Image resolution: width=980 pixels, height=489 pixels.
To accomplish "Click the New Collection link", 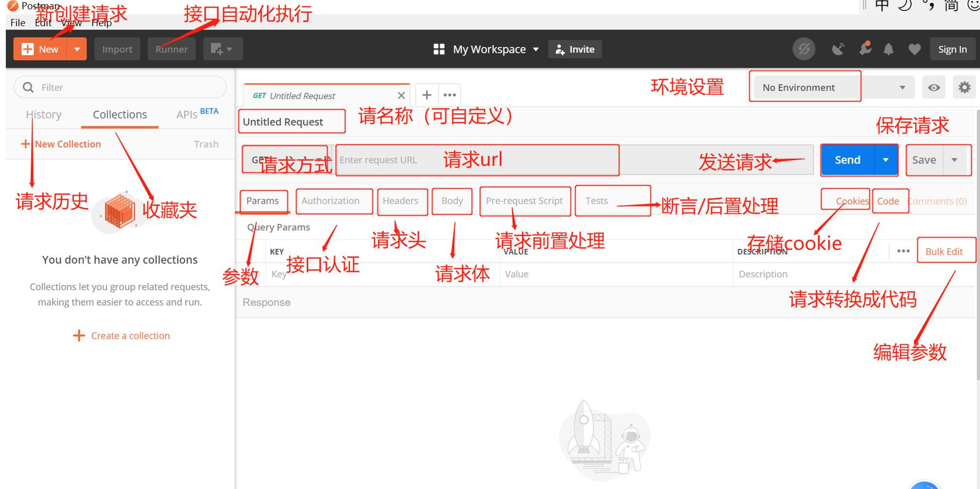I will click(x=61, y=144).
